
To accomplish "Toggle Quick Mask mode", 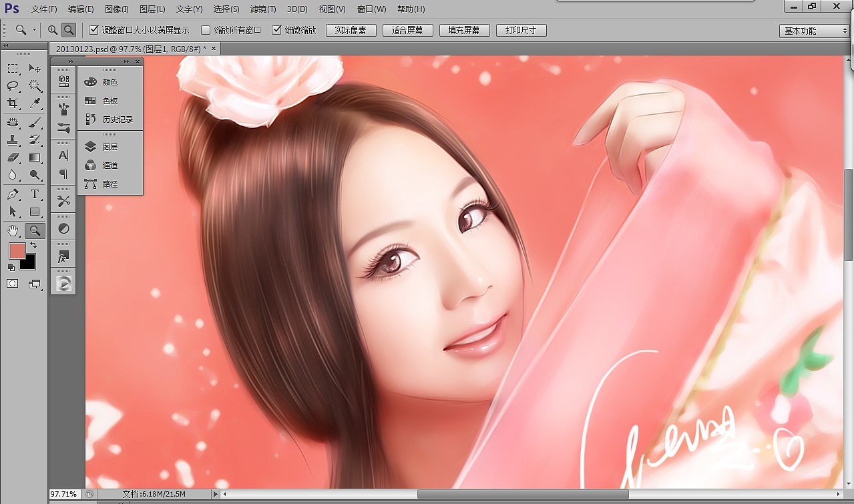I will tap(13, 284).
